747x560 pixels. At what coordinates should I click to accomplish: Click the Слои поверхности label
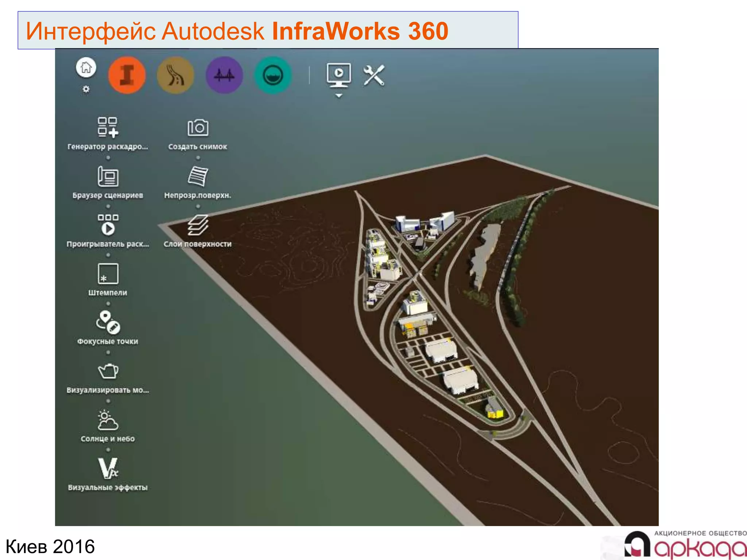click(x=198, y=244)
